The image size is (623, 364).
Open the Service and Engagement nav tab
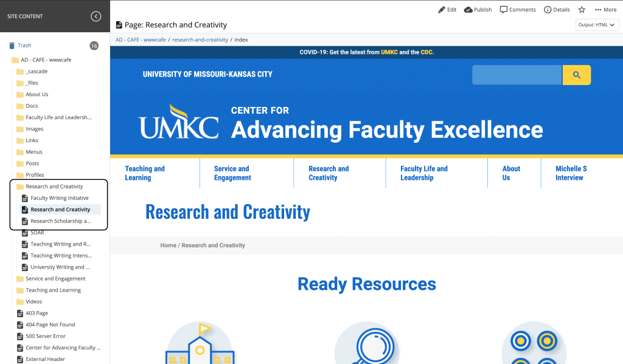click(233, 173)
